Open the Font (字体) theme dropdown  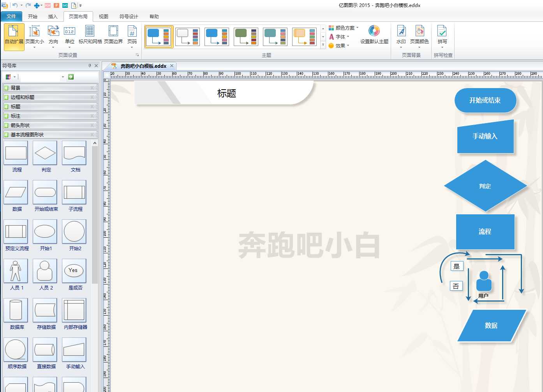coord(339,37)
